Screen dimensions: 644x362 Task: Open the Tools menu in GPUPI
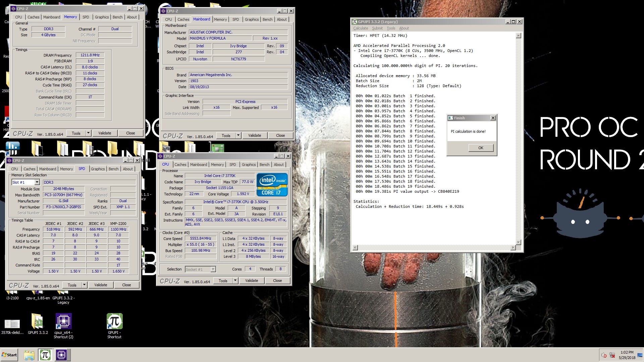391,28
